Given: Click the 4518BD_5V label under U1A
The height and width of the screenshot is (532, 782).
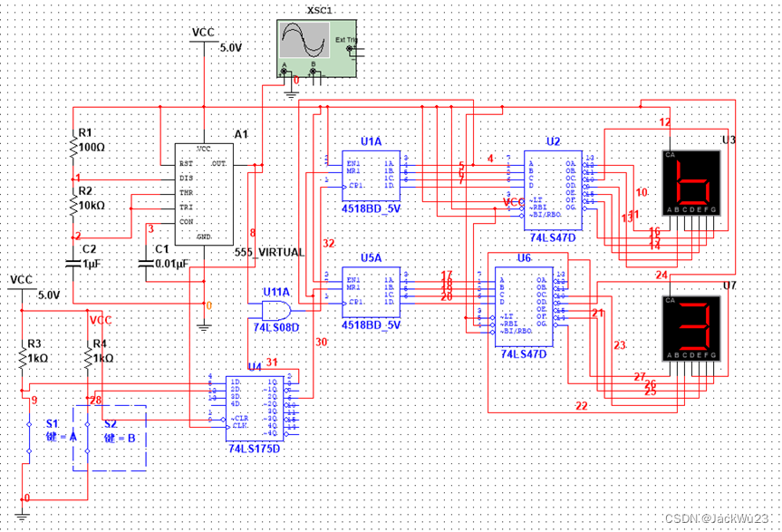Looking at the screenshot, I should point(371,209).
